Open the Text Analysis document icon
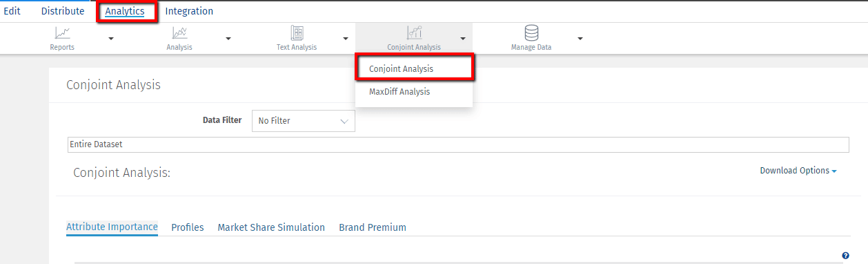 tap(297, 32)
